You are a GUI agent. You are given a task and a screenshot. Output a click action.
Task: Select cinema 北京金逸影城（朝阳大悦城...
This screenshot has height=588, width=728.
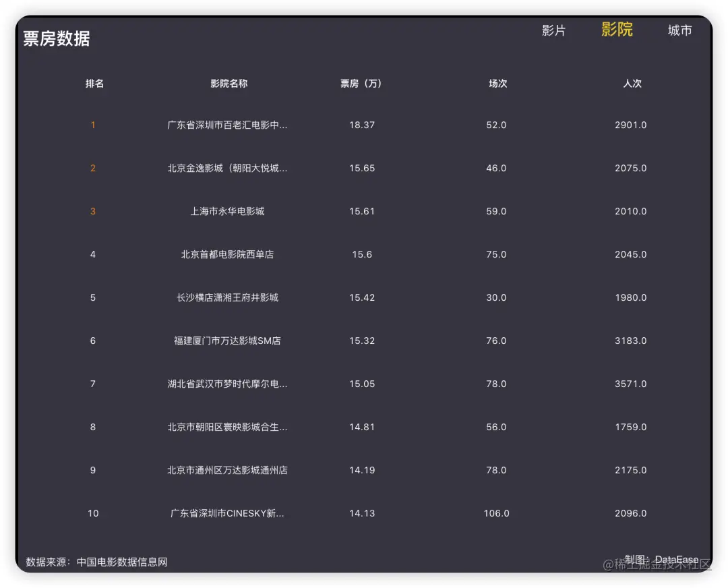click(x=227, y=168)
